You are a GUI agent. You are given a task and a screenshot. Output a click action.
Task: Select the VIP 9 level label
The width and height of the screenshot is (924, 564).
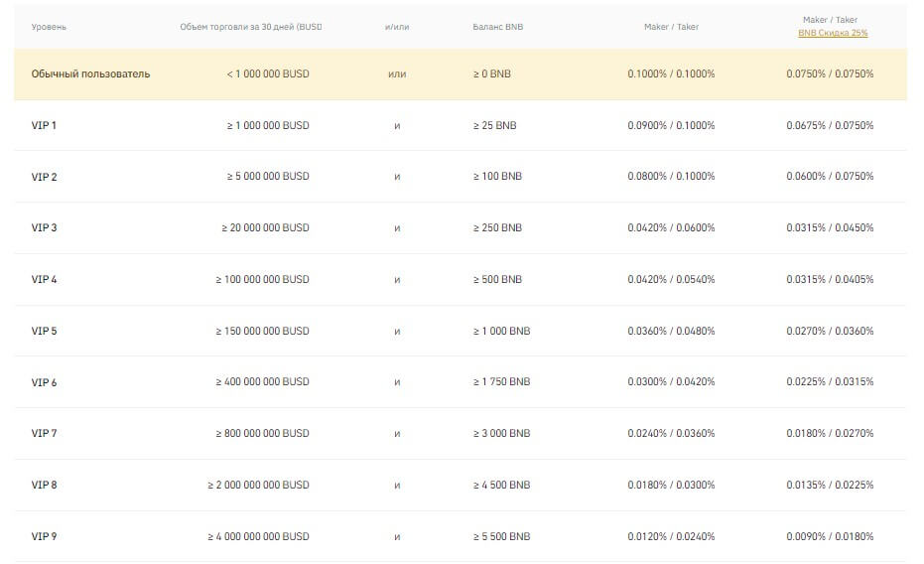tap(45, 537)
